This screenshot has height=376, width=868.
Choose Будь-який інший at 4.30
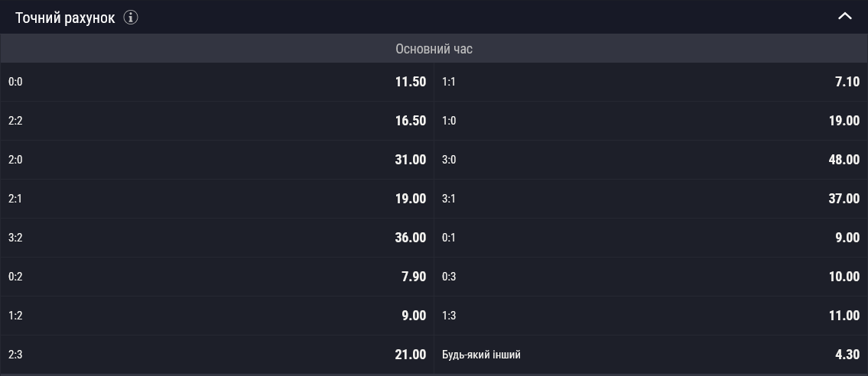pos(651,355)
